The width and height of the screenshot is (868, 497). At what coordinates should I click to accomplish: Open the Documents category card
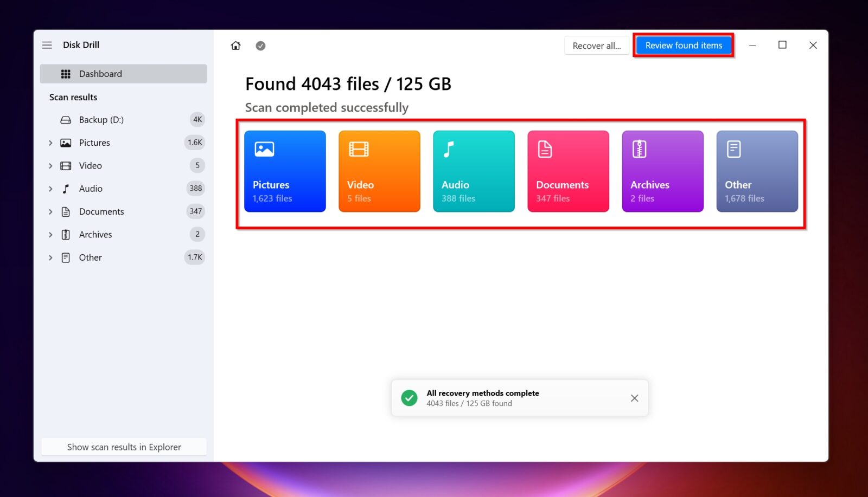567,171
